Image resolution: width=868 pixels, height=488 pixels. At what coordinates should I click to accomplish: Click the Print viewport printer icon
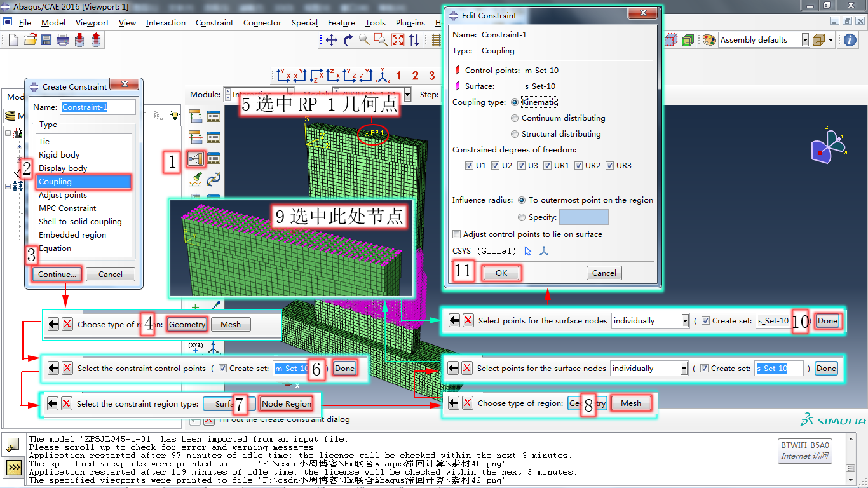(x=63, y=40)
